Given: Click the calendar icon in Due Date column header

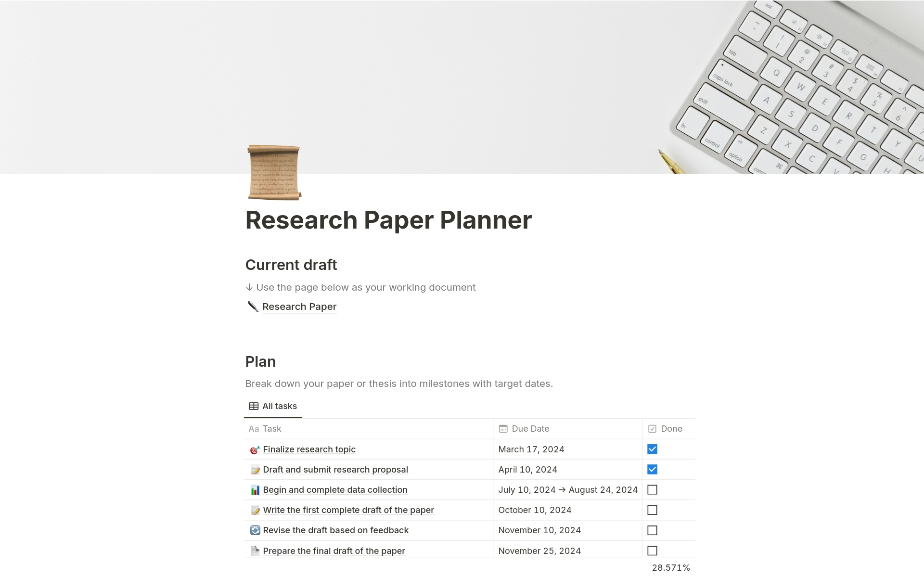Looking at the screenshot, I should tap(503, 428).
